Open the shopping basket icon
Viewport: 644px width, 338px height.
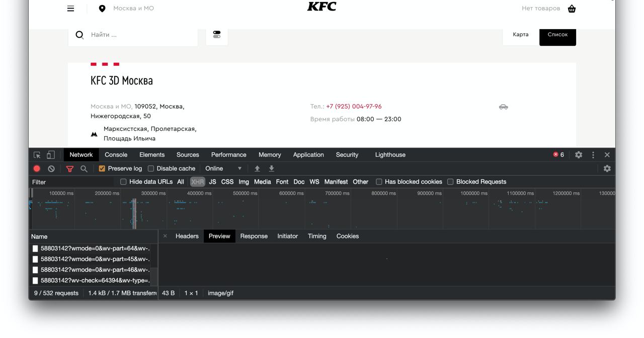[x=572, y=9]
